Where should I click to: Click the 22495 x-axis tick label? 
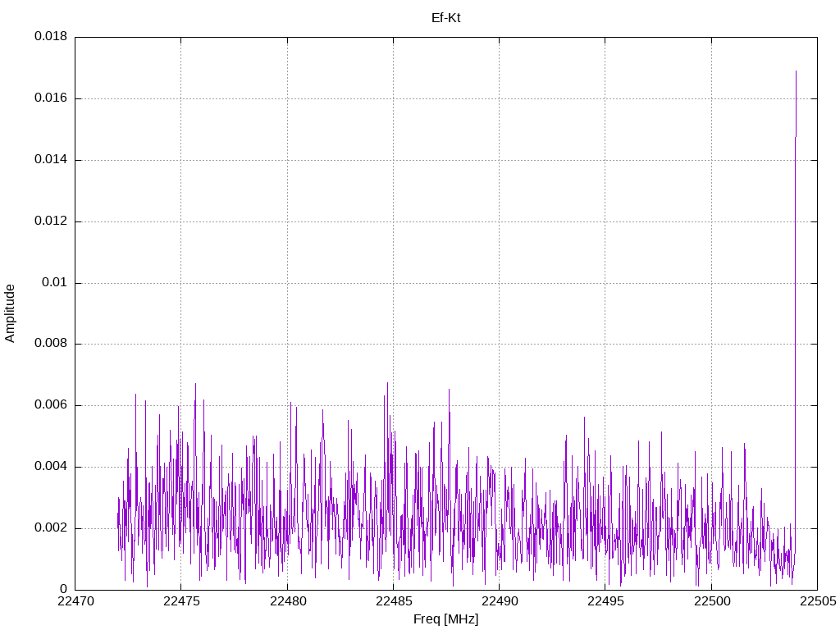[605, 601]
